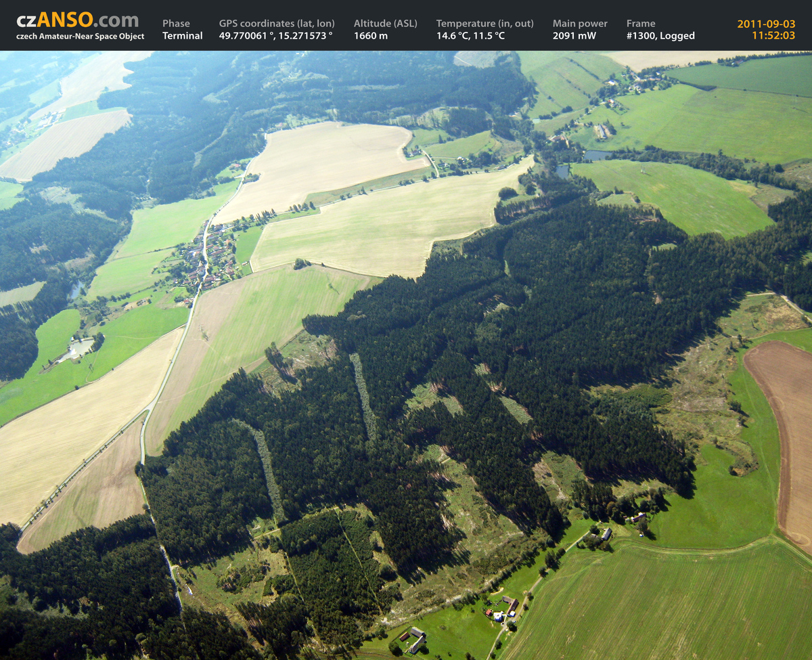Viewport: 812px width, 660px height.
Task: Select the phase value 'Terminal'
Action: (183, 36)
